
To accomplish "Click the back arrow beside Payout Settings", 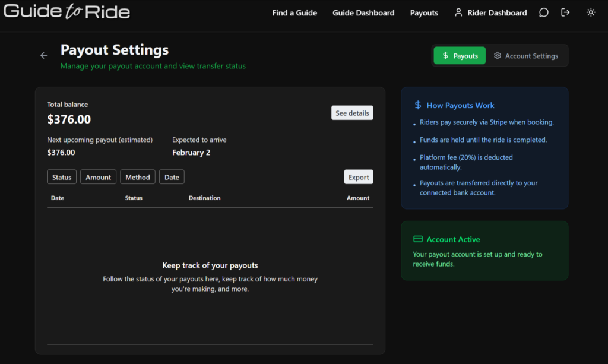I will point(43,55).
